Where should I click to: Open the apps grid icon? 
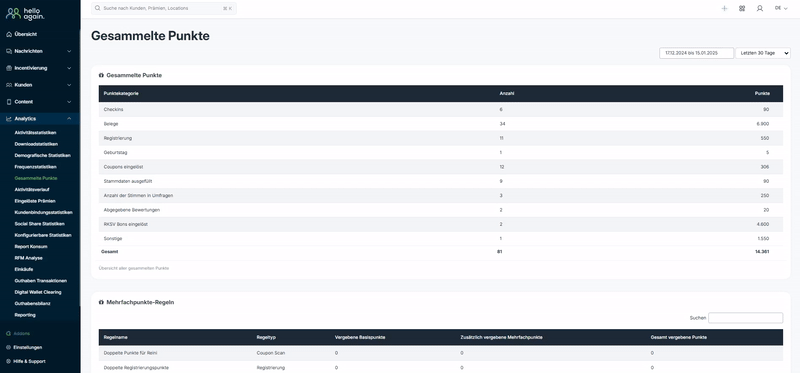pos(742,8)
